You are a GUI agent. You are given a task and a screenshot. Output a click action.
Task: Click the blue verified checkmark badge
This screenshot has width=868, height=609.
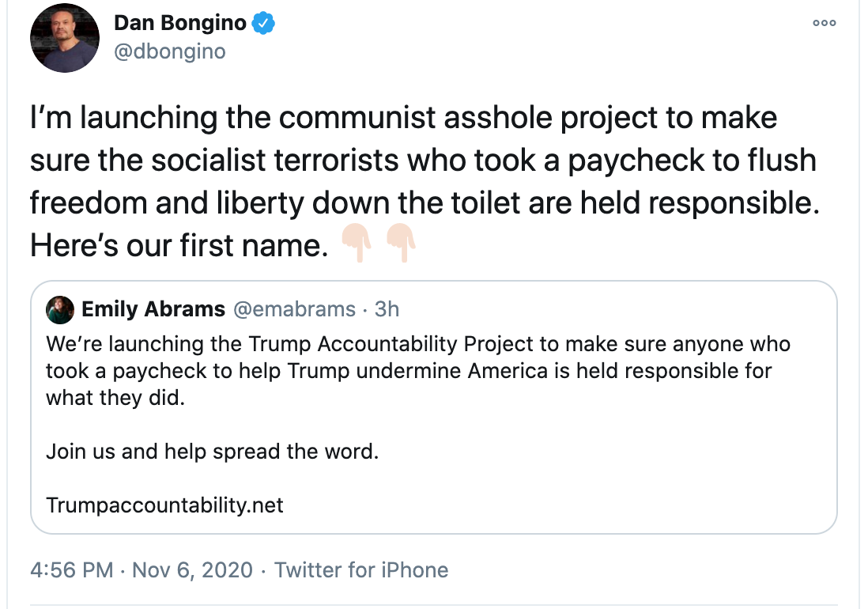click(x=263, y=23)
